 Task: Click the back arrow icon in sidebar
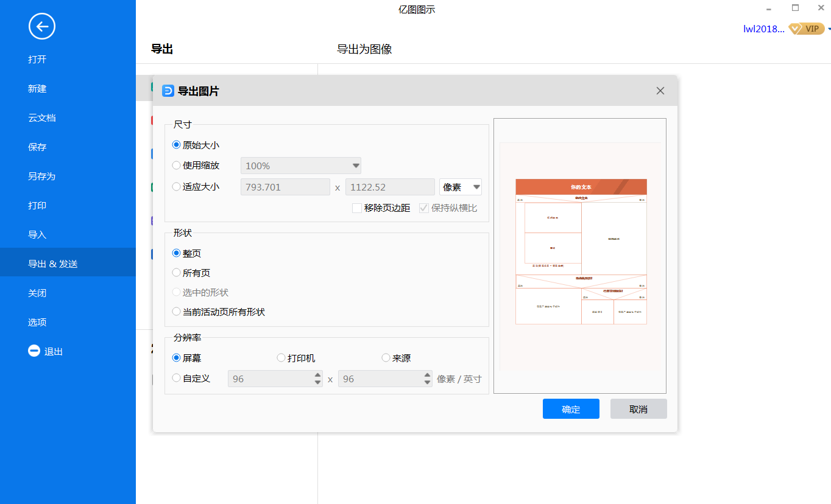(42, 26)
